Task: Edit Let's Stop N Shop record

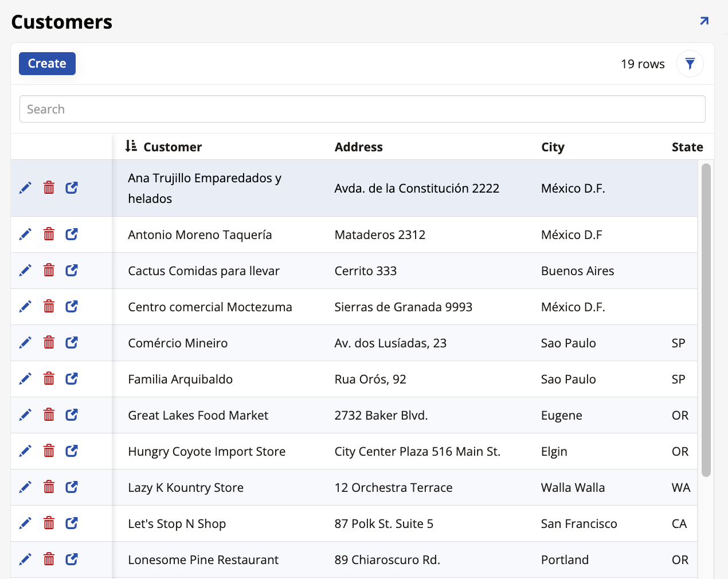Action: pyautogui.click(x=25, y=523)
